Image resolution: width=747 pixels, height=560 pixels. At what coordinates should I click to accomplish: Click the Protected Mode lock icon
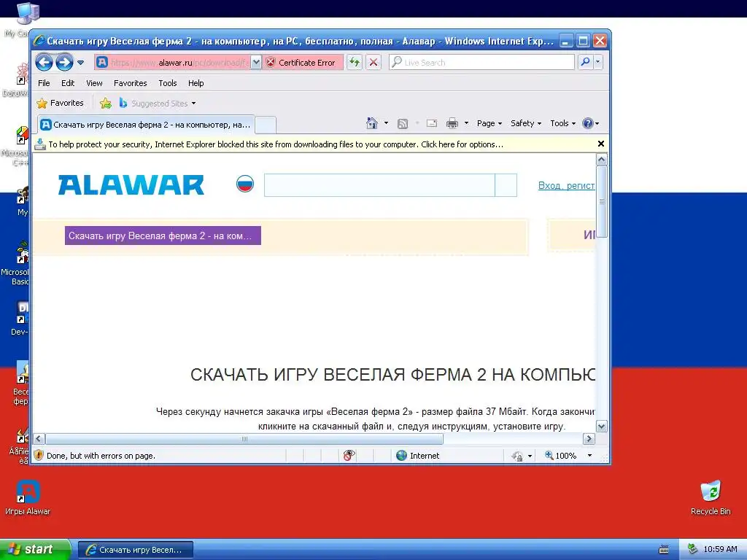(517, 456)
